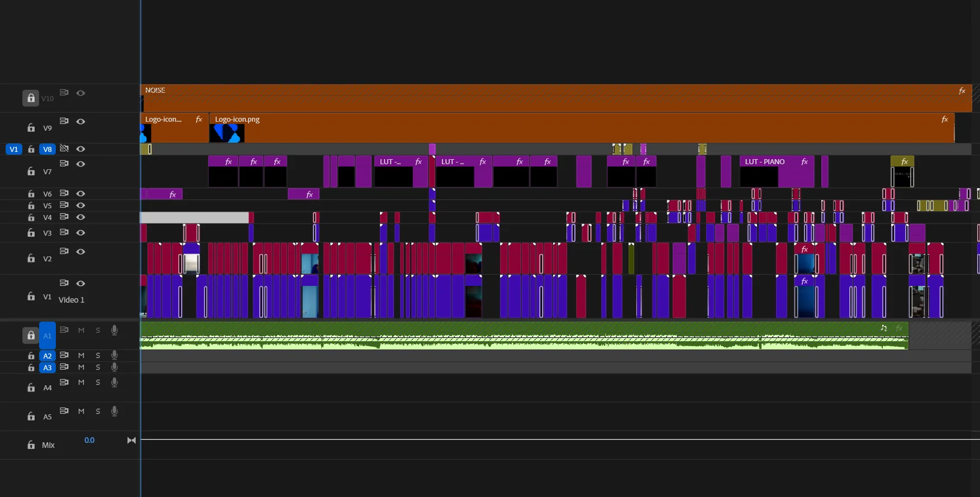Image resolution: width=980 pixels, height=497 pixels.
Task: Mute audio track A1
Action: (81, 331)
